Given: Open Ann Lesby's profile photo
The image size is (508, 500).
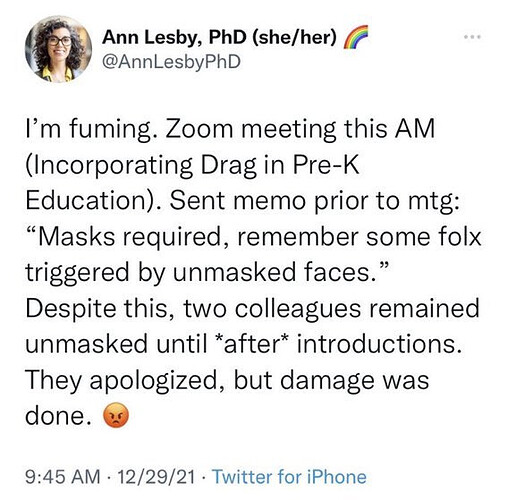Looking at the screenshot, I should tap(58, 49).
